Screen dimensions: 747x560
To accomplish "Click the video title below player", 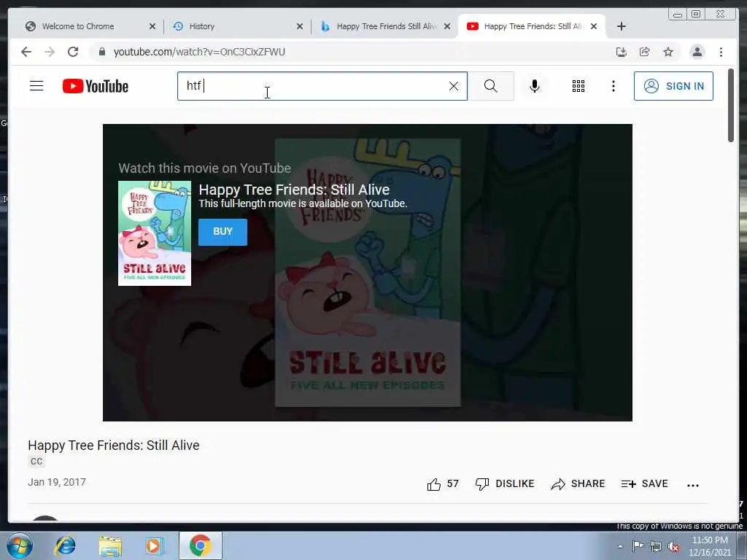I will pos(113,446).
